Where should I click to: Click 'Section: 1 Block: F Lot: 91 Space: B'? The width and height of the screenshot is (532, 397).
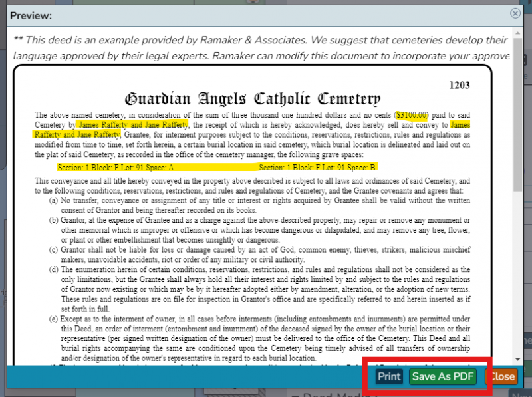pyautogui.click(x=317, y=168)
